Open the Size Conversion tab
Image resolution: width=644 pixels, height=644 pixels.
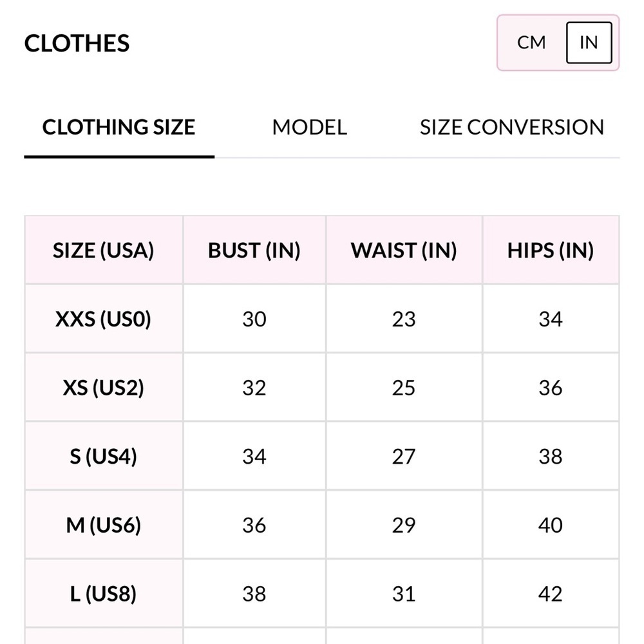coord(512,127)
